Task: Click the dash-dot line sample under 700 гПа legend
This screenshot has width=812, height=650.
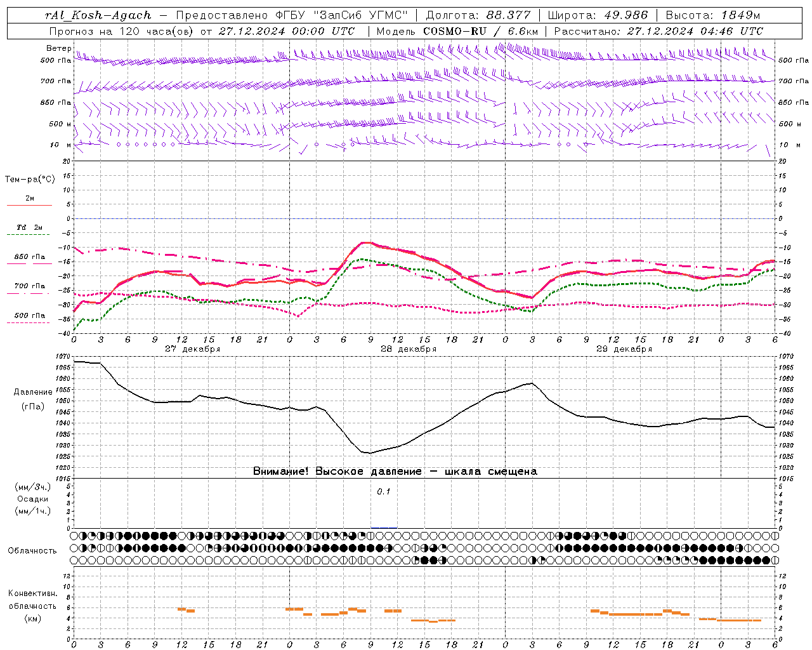Action: pos(29,293)
